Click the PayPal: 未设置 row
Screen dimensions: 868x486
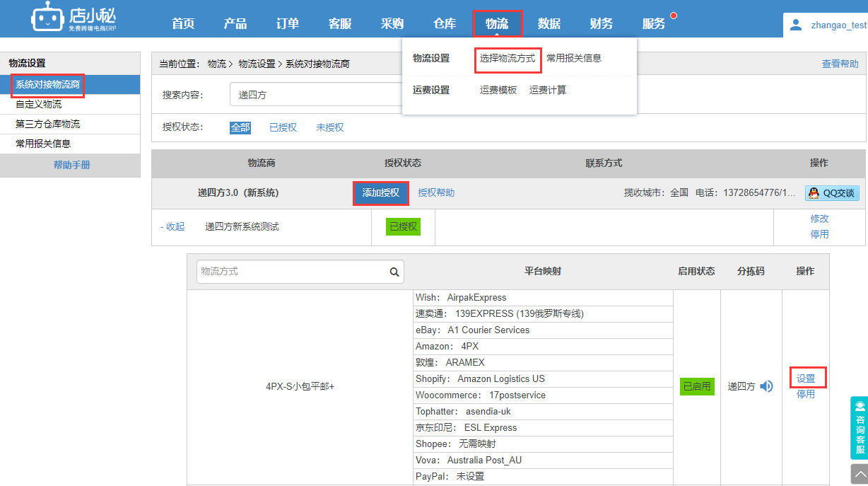(x=543, y=477)
